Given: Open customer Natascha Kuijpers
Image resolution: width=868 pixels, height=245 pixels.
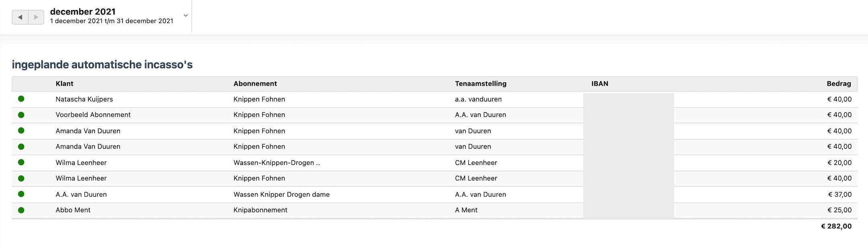Looking at the screenshot, I should tap(84, 99).
